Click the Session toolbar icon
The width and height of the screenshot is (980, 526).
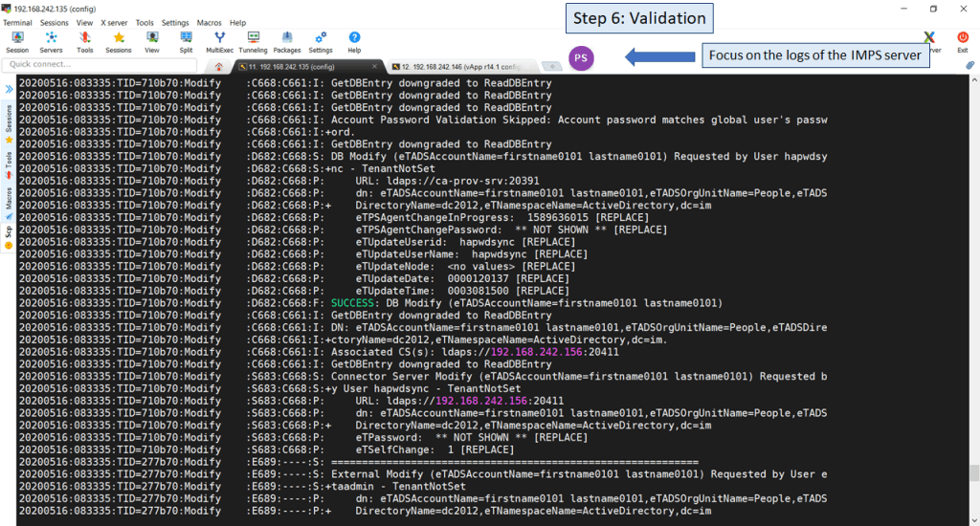[x=17, y=41]
